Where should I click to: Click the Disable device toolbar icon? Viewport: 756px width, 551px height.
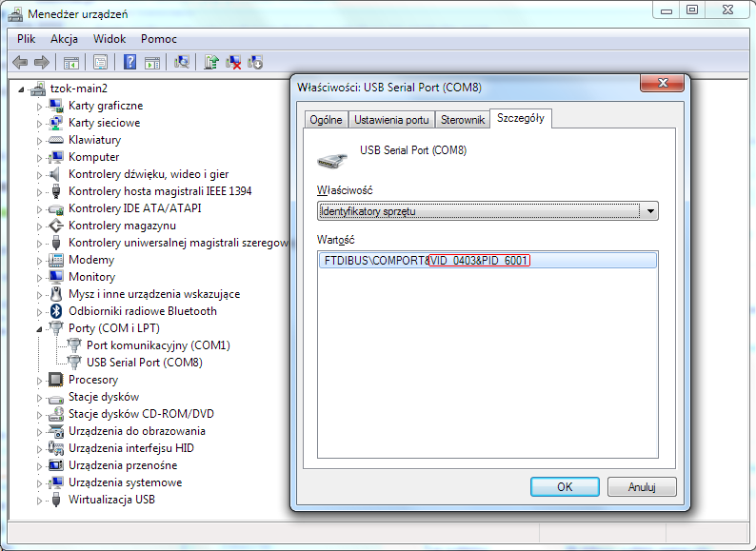tap(255, 62)
